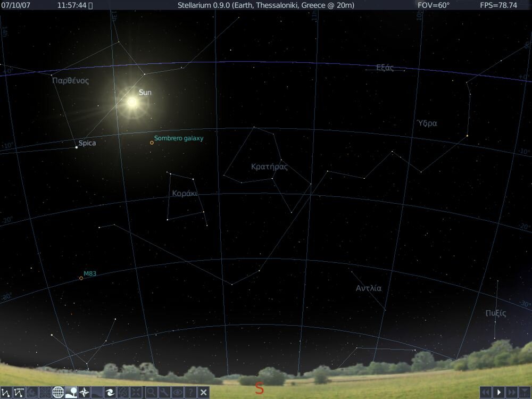Decrease time speed with rewind button
The height and width of the screenshot is (399, 532).
pyautogui.click(x=486, y=393)
